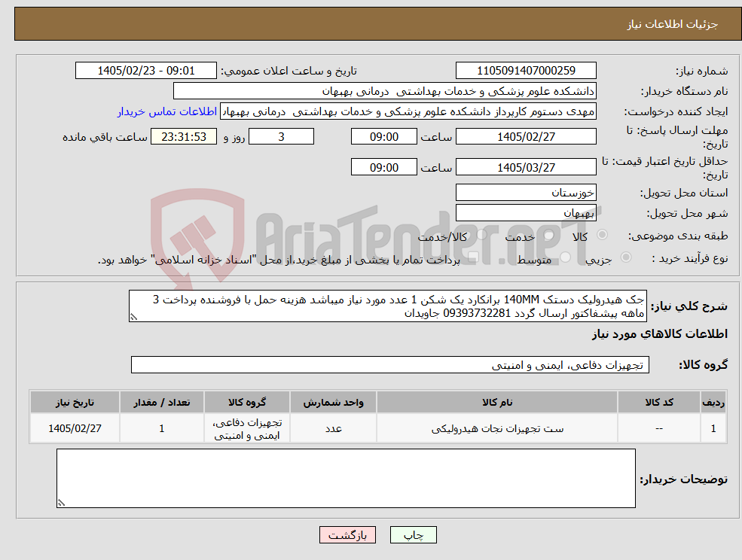Click the تاریخ نیاز column header

click(x=75, y=402)
